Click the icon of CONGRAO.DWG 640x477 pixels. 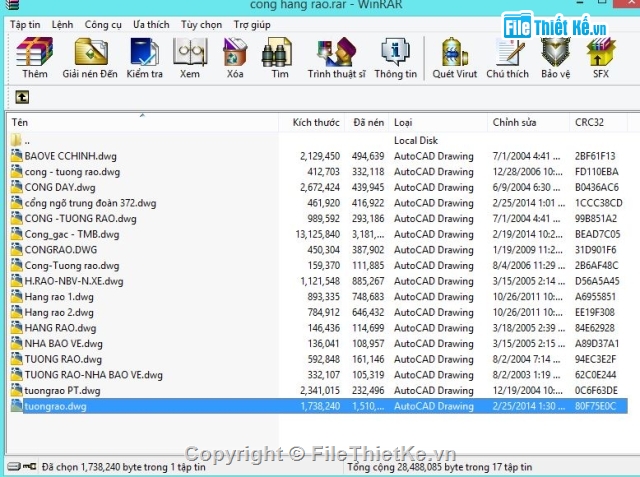16,249
